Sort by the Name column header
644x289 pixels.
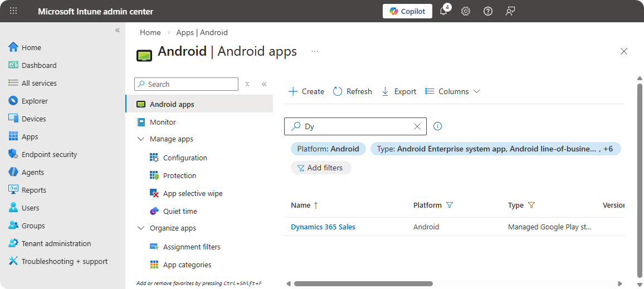(301, 205)
